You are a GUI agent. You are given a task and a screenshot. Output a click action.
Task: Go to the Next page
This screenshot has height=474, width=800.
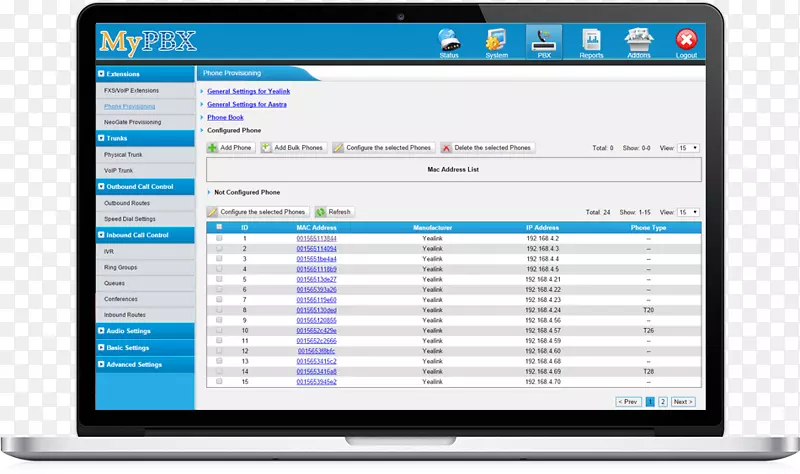pos(683,402)
